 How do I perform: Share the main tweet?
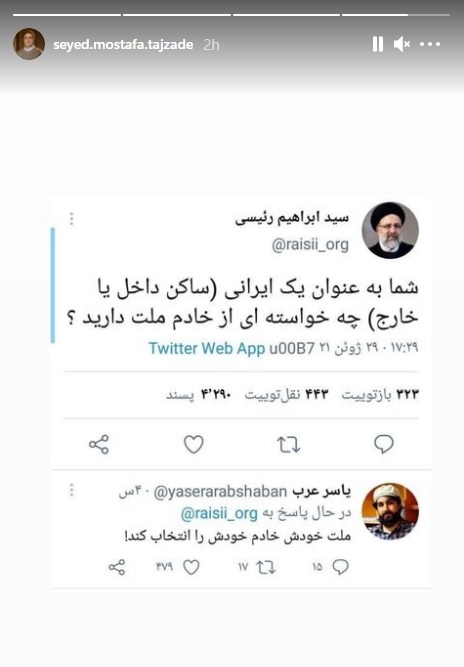tap(99, 445)
